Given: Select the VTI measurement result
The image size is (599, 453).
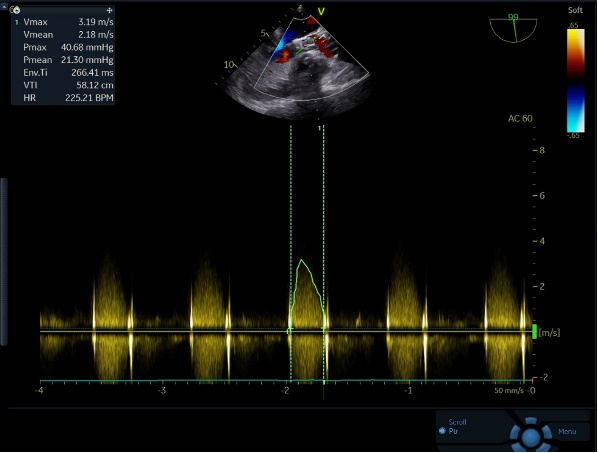Looking at the screenshot, I should click(63, 85).
